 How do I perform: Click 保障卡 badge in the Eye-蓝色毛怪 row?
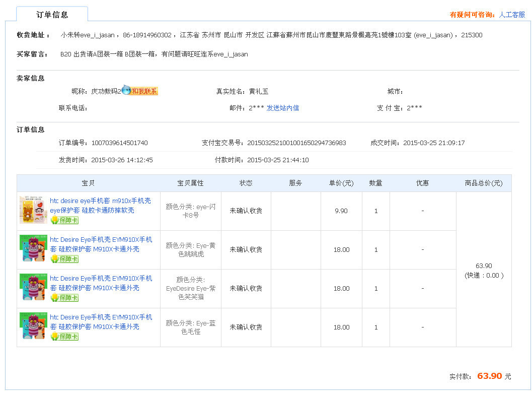[x=64, y=337]
